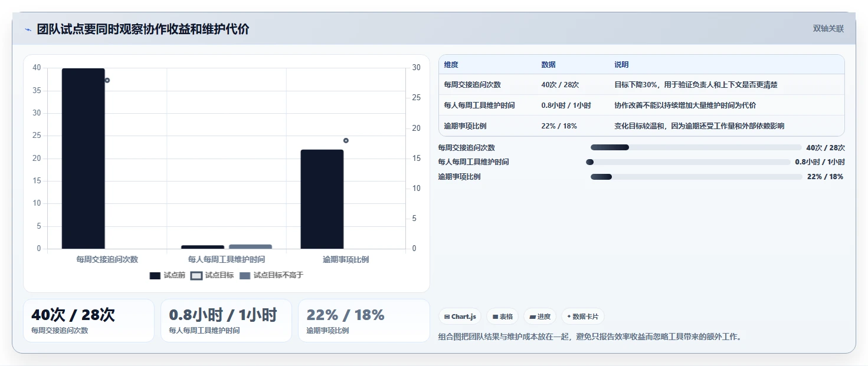Image resolution: width=868 pixels, height=366 pixels.
Task: Select the table row cell 每周交接追问次数
Action: coord(473,85)
